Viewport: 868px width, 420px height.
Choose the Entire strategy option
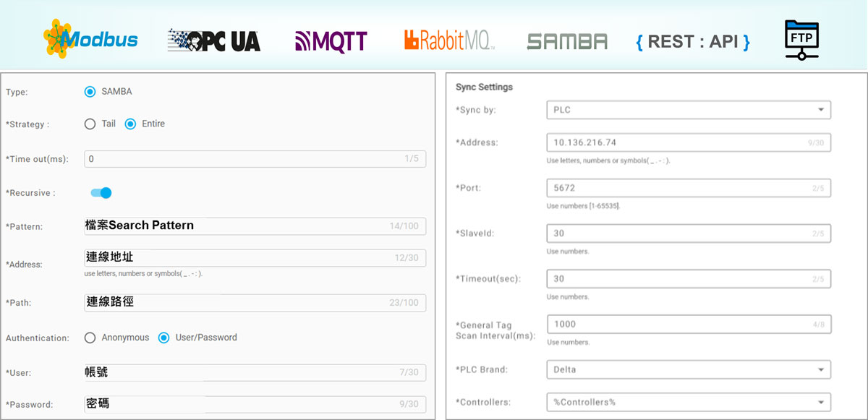[x=130, y=124]
